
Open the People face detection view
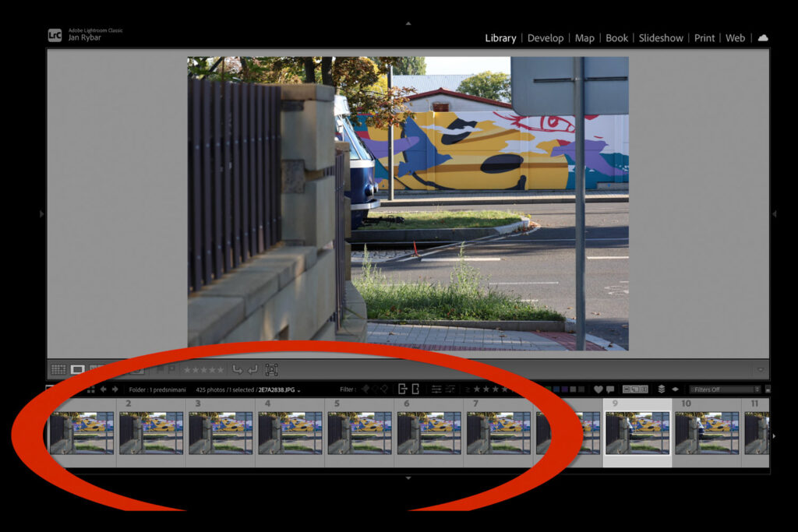pyautogui.click(x=272, y=369)
